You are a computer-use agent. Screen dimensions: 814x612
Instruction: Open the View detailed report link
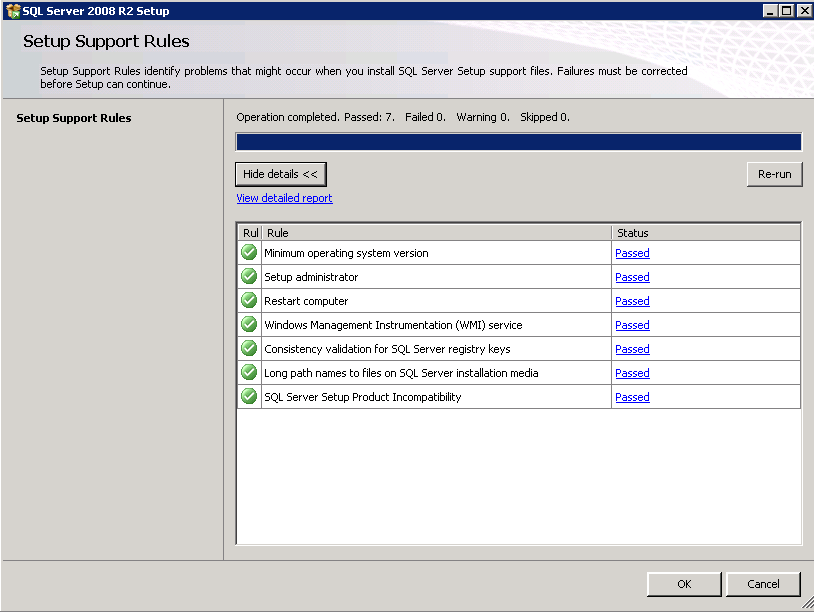(284, 198)
